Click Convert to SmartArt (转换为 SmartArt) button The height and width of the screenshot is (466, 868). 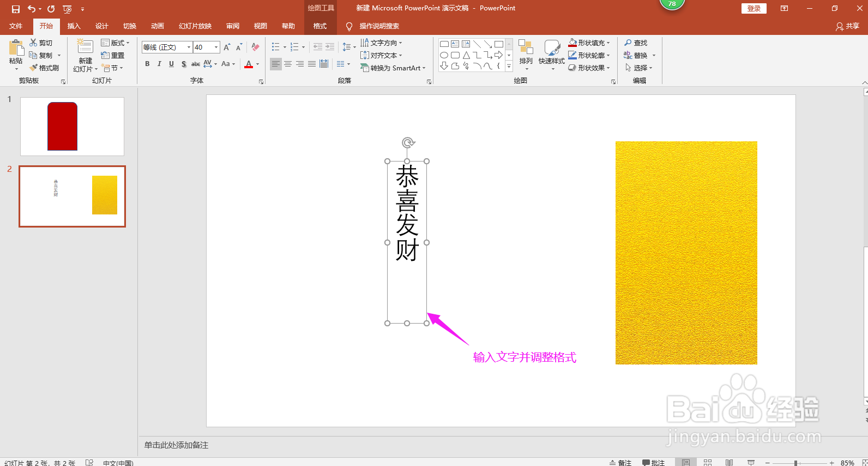pyautogui.click(x=393, y=68)
